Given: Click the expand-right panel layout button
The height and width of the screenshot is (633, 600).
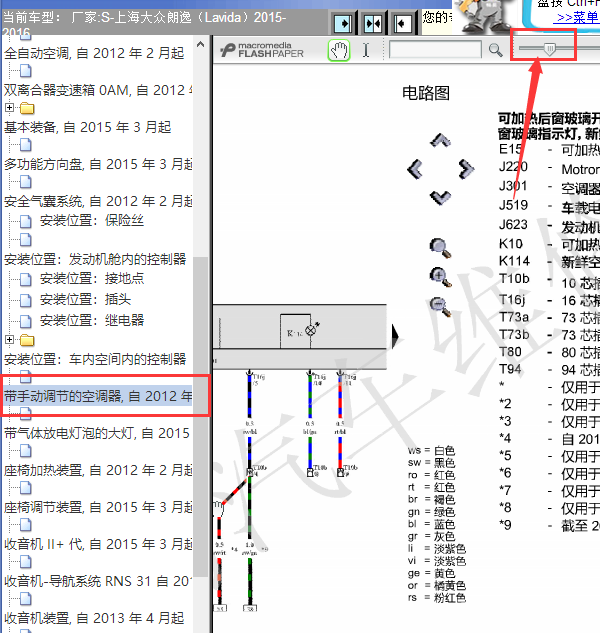Looking at the screenshot, I should 342,23.
